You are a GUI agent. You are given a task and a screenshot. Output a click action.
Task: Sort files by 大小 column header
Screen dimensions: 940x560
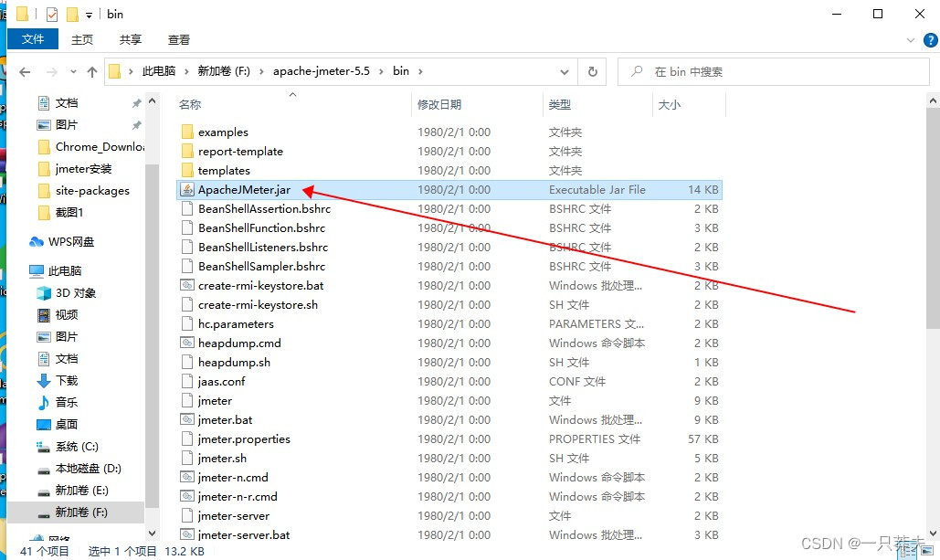point(669,104)
